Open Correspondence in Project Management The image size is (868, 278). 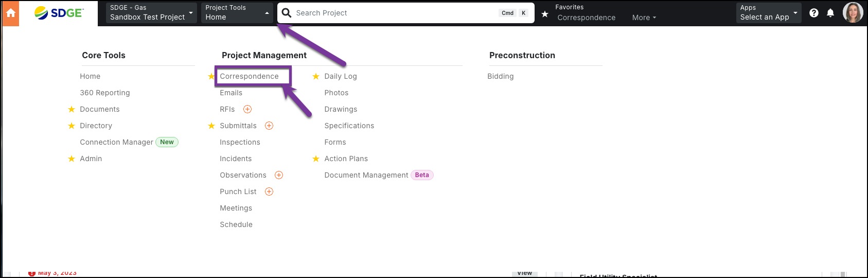pos(249,76)
